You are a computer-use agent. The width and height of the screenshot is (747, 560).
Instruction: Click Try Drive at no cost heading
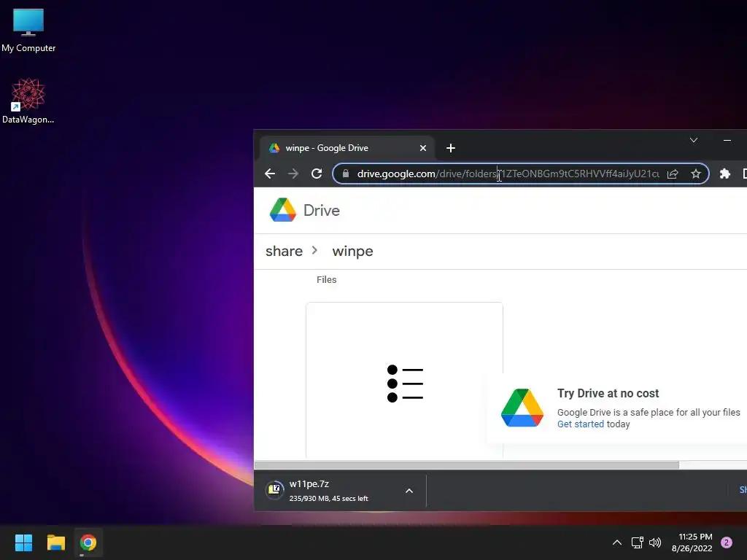click(x=608, y=393)
